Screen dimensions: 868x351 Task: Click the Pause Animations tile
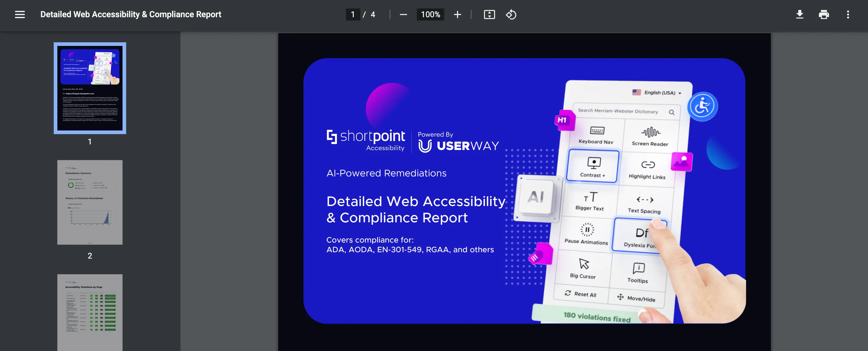pos(586,234)
